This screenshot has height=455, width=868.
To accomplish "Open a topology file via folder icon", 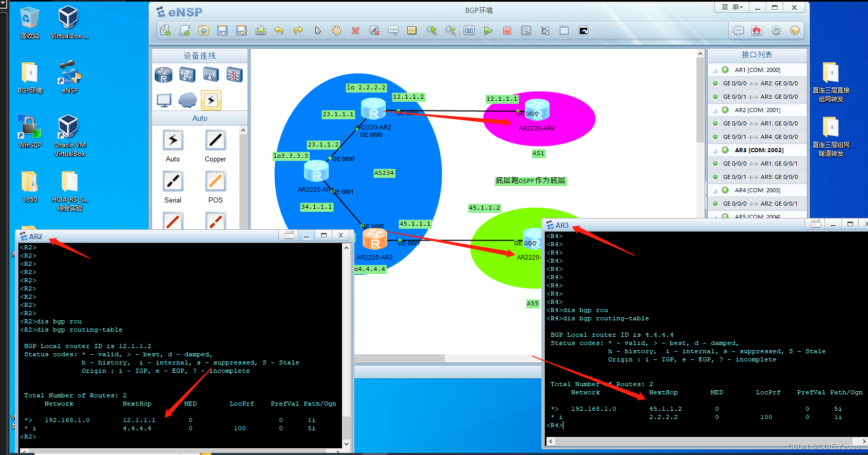I will pyautogui.click(x=203, y=30).
